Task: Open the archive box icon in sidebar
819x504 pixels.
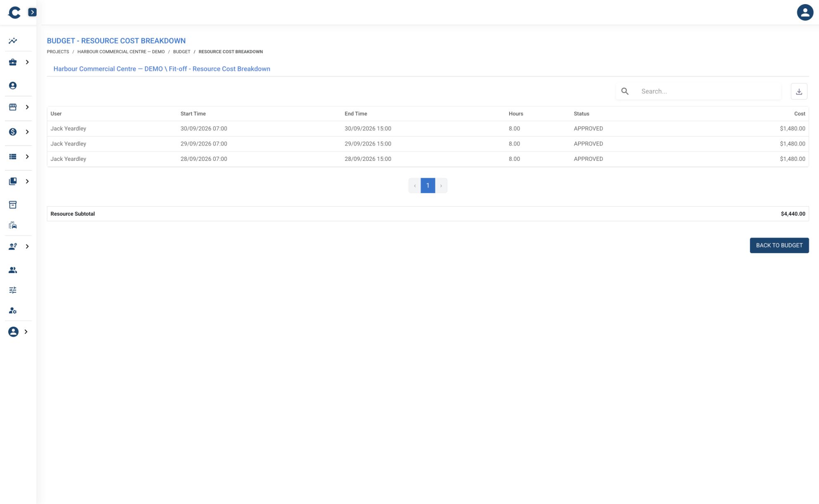Action: coord(13,205)
